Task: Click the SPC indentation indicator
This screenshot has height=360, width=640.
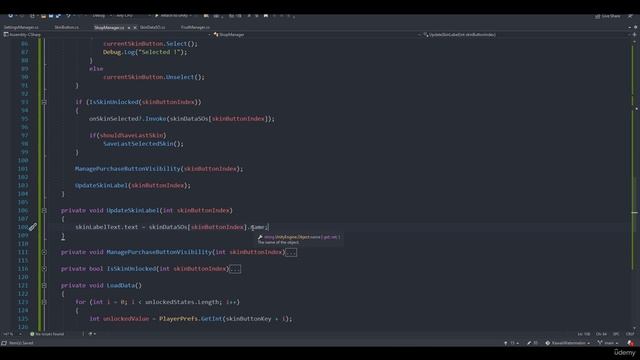Action: click(x=616, y=334)
